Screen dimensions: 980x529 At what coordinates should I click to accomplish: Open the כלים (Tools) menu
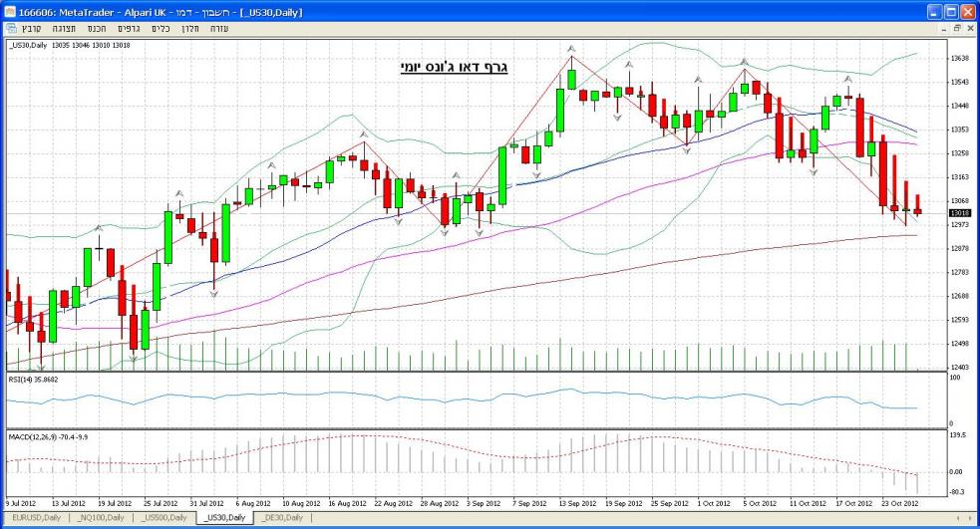pos(161,29)
